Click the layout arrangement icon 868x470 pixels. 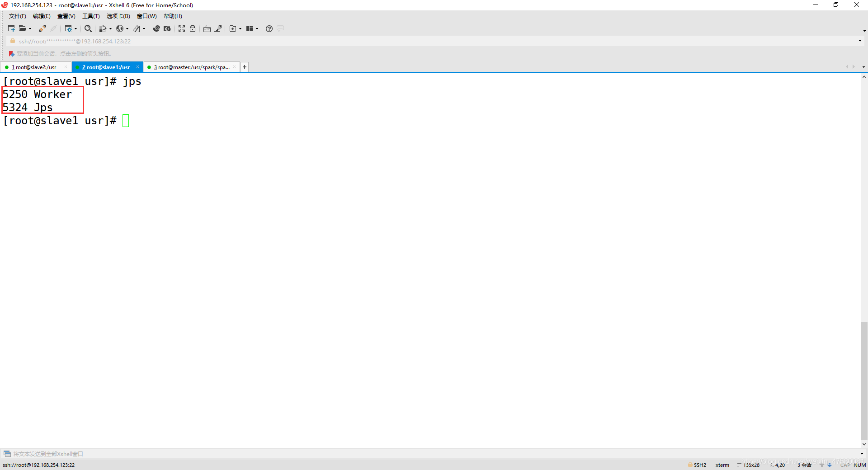(x=250, y=28)
